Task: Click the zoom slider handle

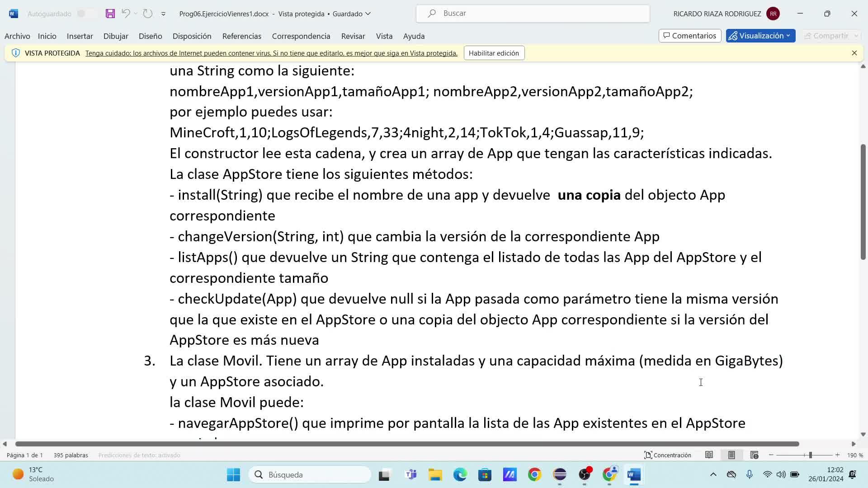Action: (x=810, y=455)
